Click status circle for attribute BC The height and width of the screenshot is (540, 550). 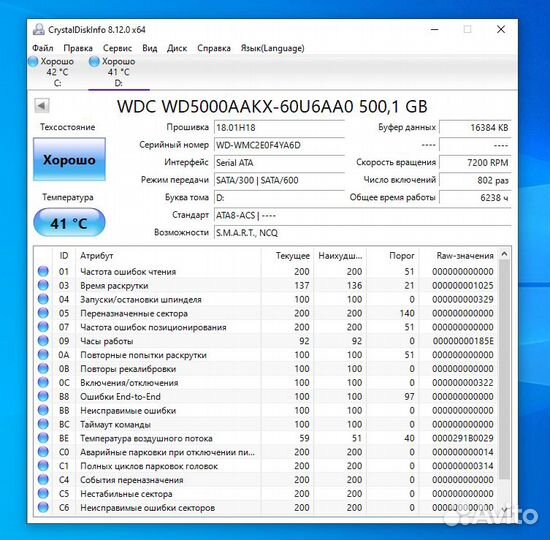tap(43, 424)
